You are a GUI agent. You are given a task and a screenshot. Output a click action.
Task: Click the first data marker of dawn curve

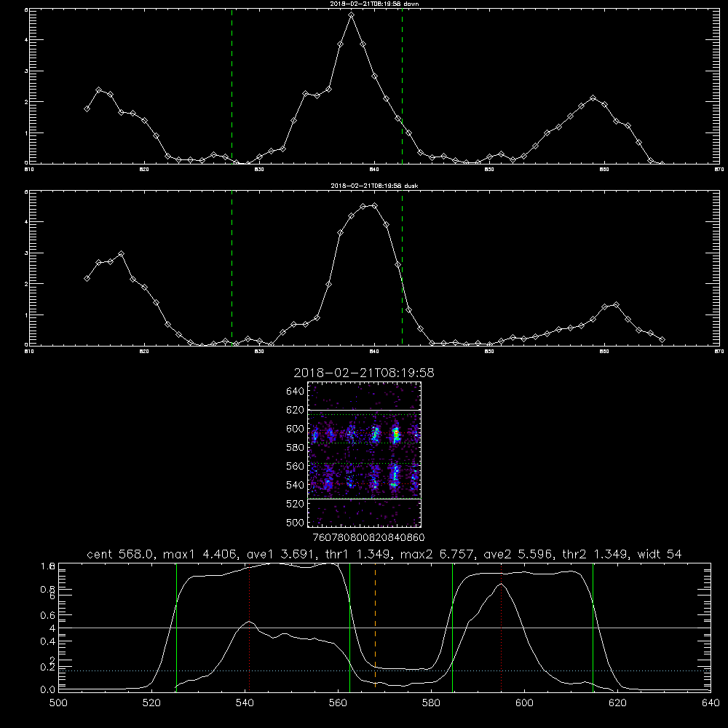(87, 108)
